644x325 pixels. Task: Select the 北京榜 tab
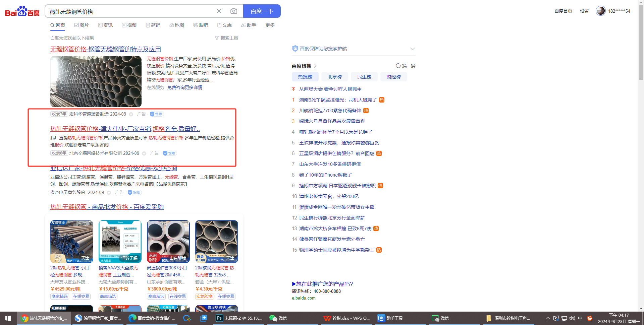click(x=335, y=77)
